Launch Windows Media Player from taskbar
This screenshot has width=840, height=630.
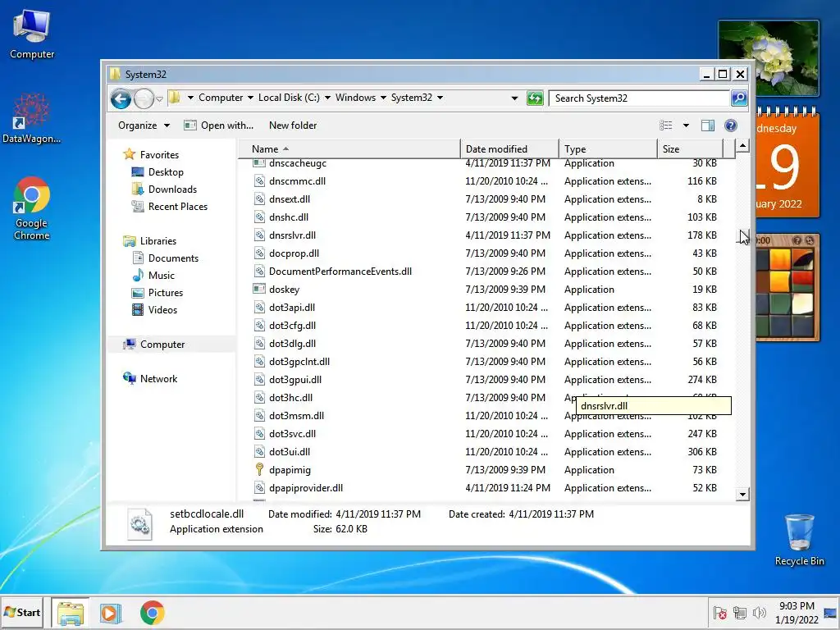[112, 613]
